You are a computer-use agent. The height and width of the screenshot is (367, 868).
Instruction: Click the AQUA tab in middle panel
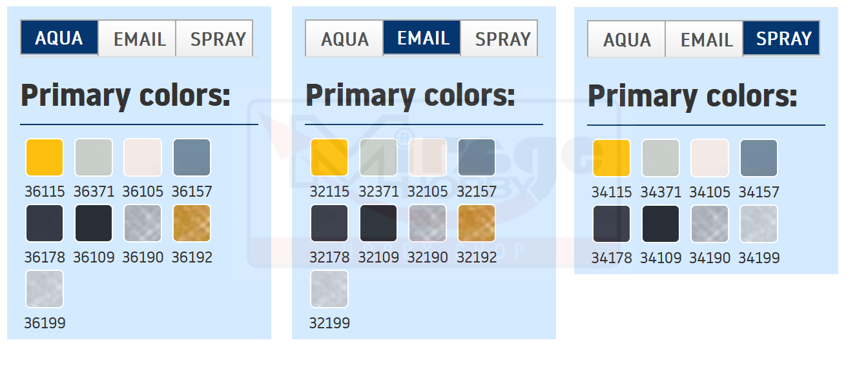344,39
